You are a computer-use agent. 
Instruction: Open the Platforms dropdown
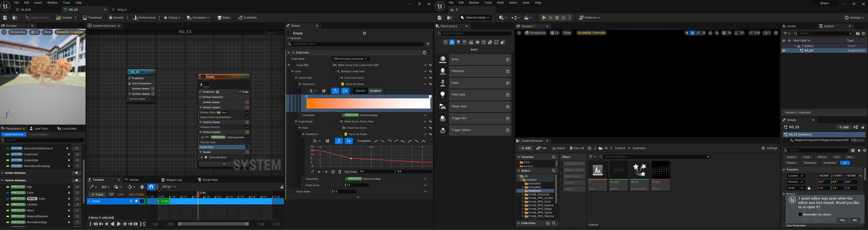point(590,17)
